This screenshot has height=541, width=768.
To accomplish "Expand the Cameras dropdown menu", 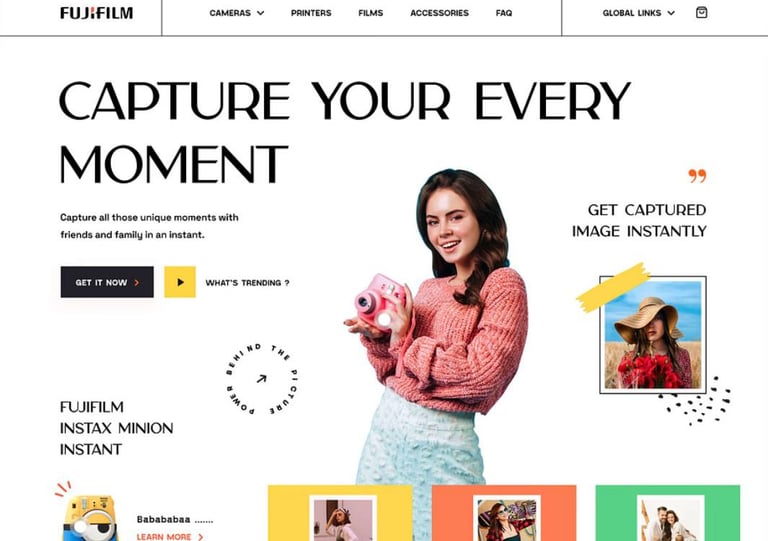I will [x=237, y=13].
